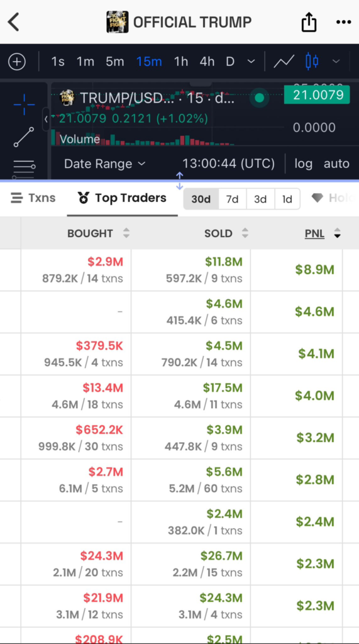Select the D daily interval
Viewport: 359px width, 644px height.
pyautogui.click(x=230, y=62)
